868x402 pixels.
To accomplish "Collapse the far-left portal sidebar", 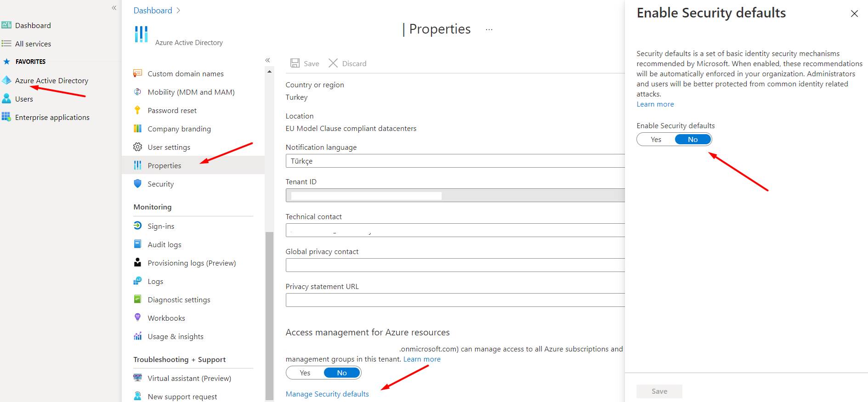I will pos(114,8).
